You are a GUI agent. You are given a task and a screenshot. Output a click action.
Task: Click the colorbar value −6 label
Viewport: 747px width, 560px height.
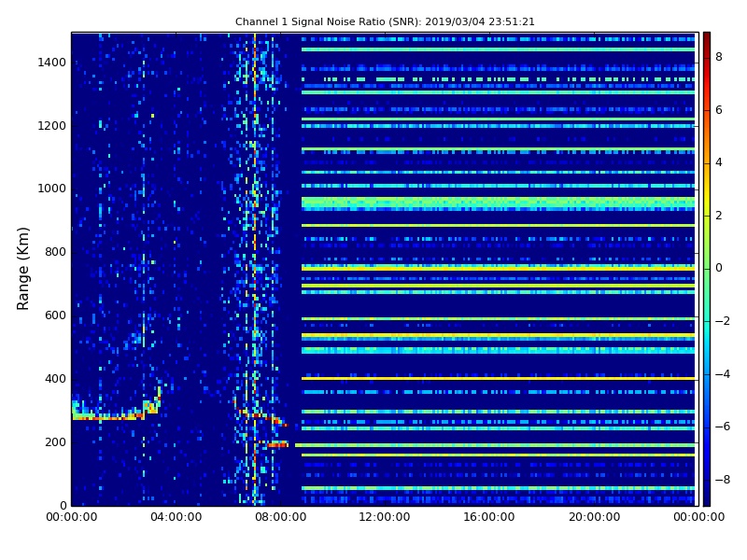(x=723, y=427)
